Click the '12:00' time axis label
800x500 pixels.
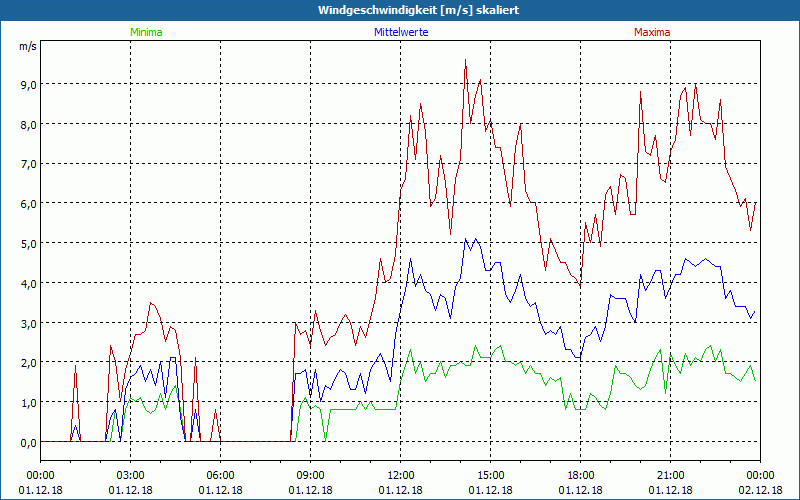pos(401,476)
